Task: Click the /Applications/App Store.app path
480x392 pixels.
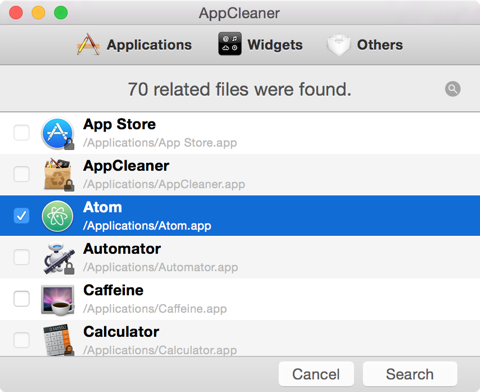Action: coord(160,143)
